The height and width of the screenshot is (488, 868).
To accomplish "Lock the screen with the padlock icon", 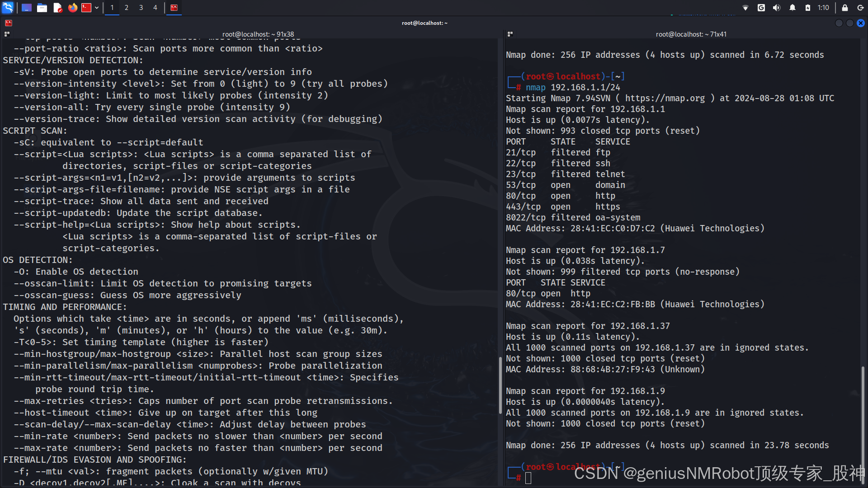I will [844, 8].
